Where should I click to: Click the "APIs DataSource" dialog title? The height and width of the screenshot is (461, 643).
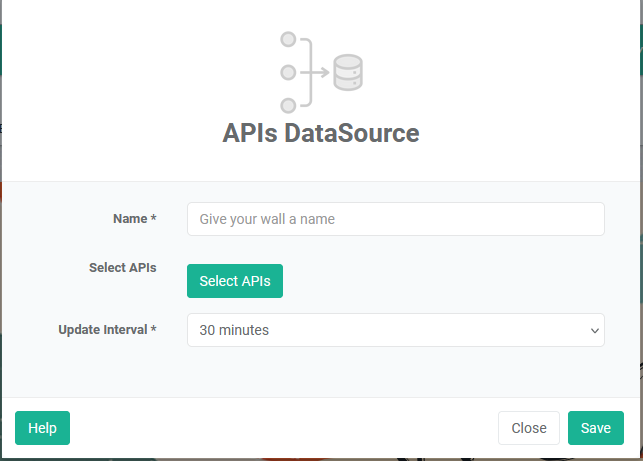tap(320, 133)
